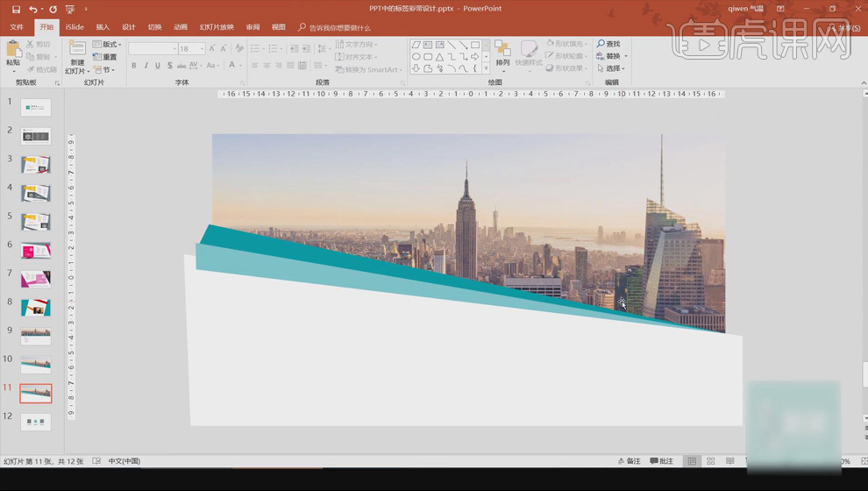Viewport: 868px width, 491px height.
Task: Toggle Italic formatting
Action: coord(146,66)
